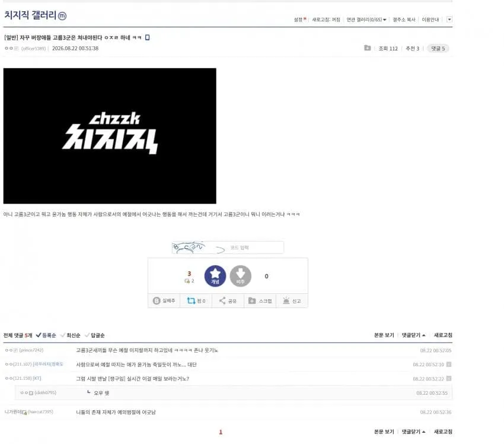
Task: Collapse comments with bottom 댓글닫기
Action: (413, 432)
